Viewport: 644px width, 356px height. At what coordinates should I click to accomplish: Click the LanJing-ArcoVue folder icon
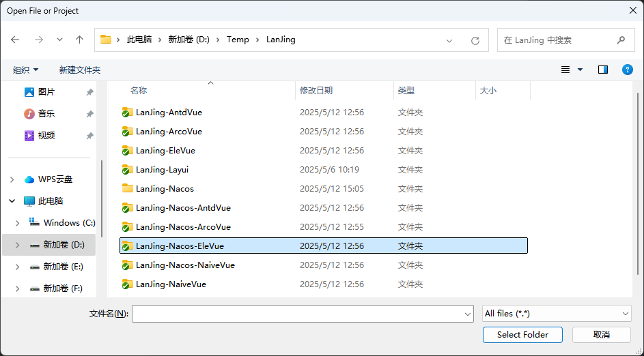(127, 131)
